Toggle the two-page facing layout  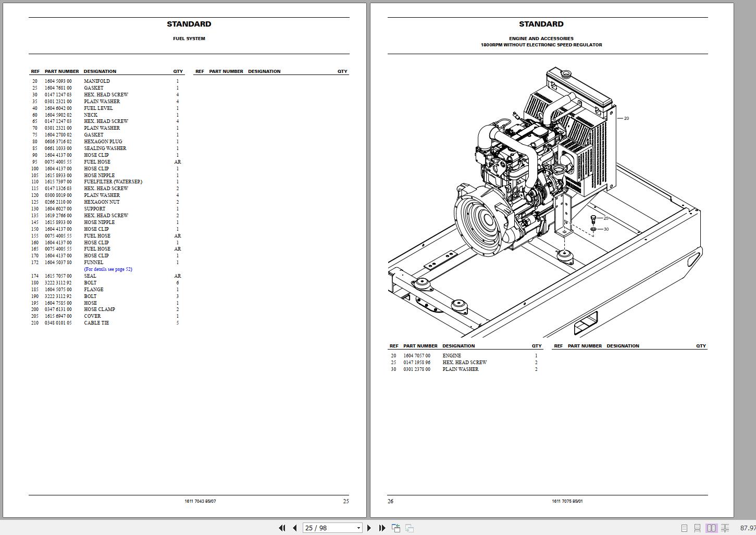(x=711, y=528)
